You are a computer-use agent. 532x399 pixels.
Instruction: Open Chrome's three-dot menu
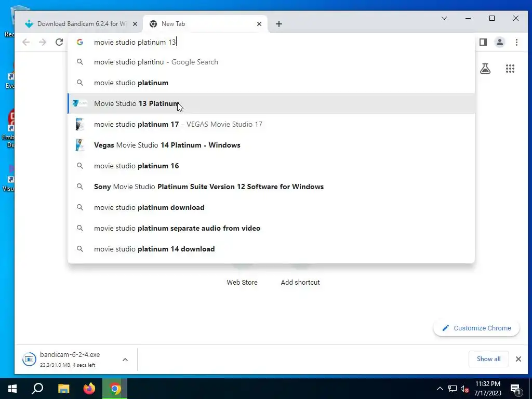[x=516, y=42]
